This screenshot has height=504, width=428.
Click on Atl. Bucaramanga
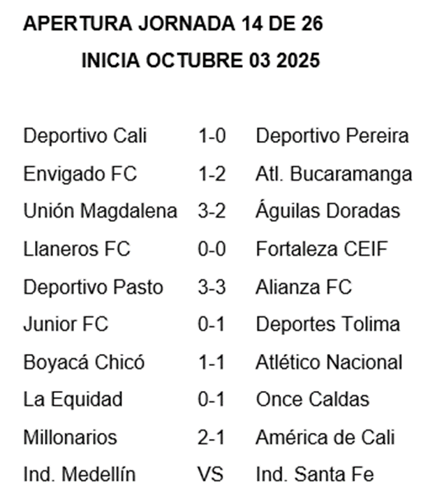click(x=334, y=174)
